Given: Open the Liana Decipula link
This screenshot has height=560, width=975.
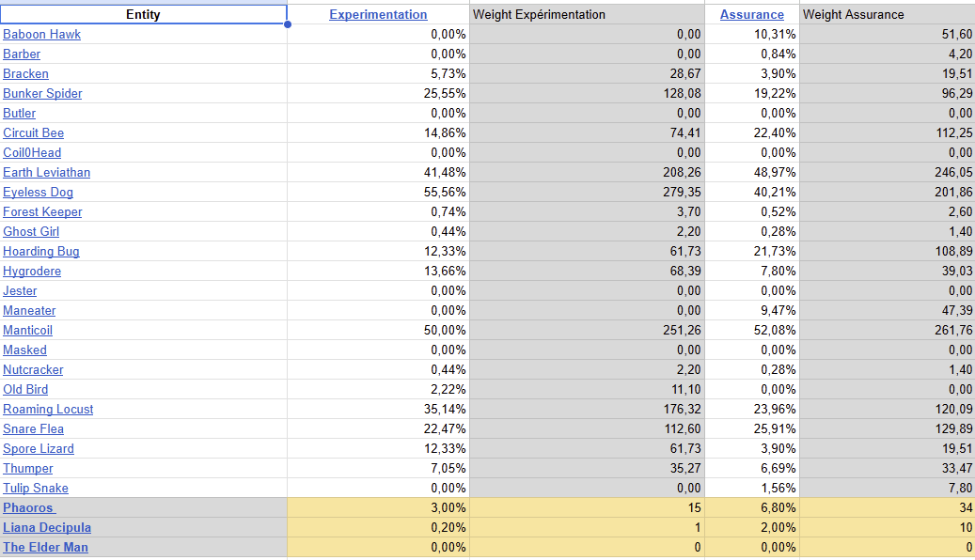Looking at the screenshot, I should (47, 528).
